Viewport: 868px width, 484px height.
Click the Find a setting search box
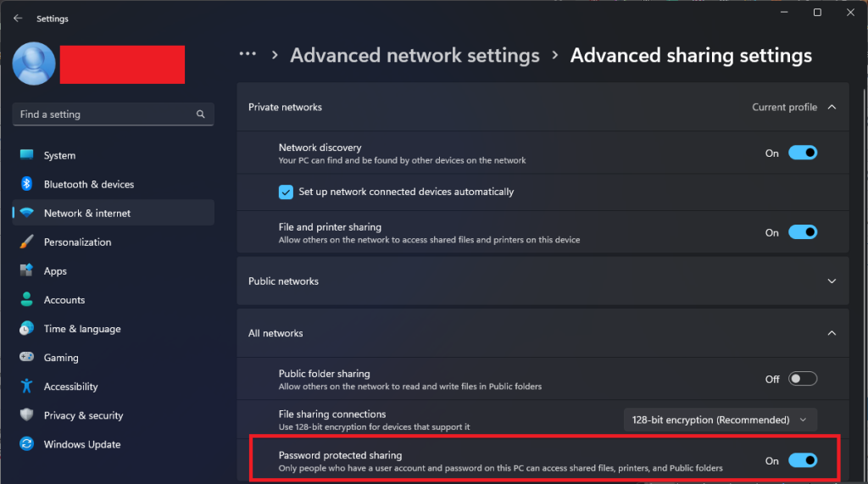click(x=114, y=114)
